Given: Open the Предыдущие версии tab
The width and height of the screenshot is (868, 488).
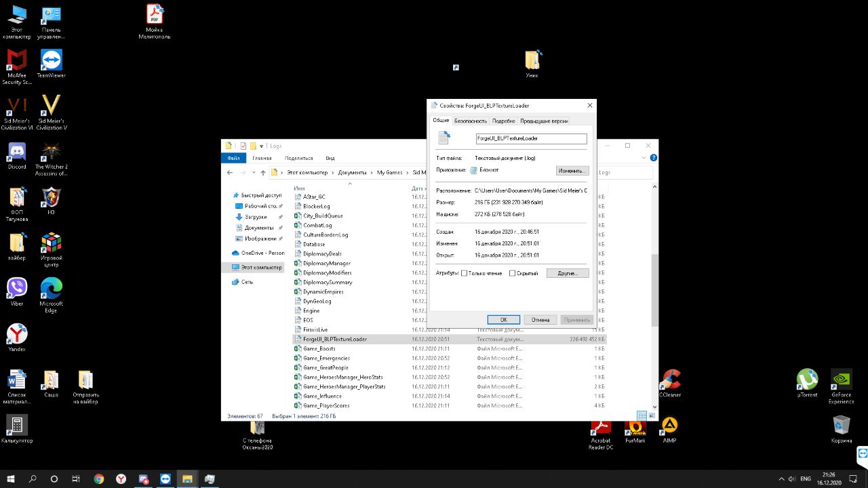Looking at the screenshot, I should [544, 121].
